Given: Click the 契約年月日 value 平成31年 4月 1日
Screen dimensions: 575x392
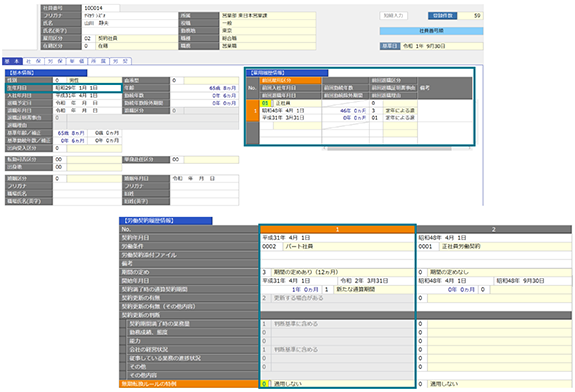Looking at the screenshot, I should (x=337, y=238).
